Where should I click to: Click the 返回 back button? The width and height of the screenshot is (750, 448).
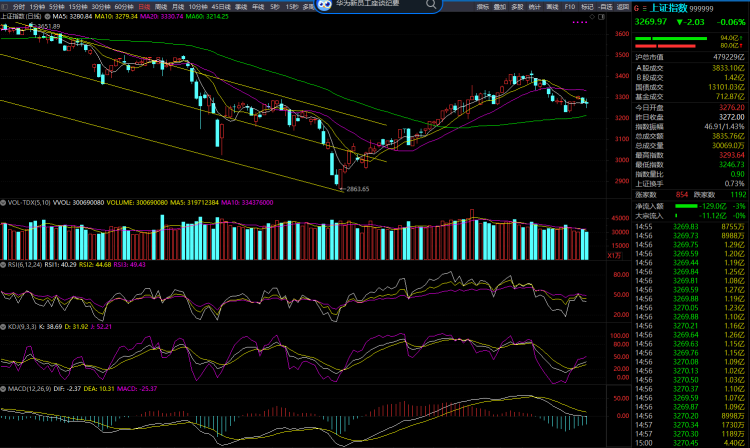(623, 6)
